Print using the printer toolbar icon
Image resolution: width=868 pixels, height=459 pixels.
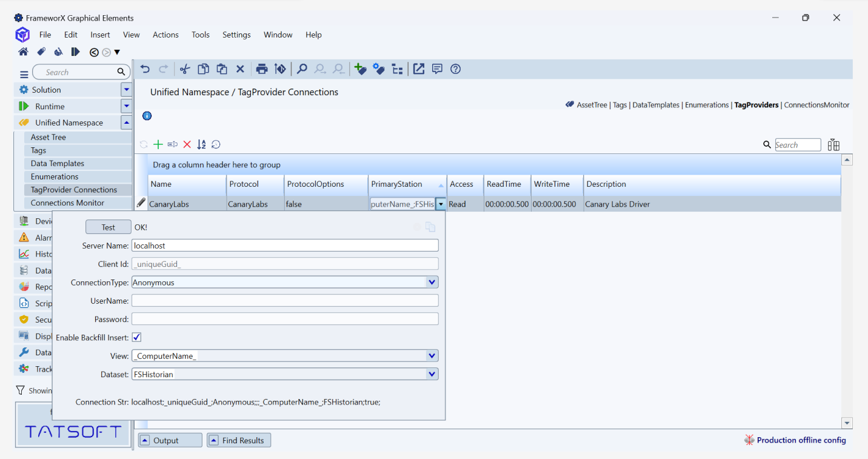coord(262,69)
